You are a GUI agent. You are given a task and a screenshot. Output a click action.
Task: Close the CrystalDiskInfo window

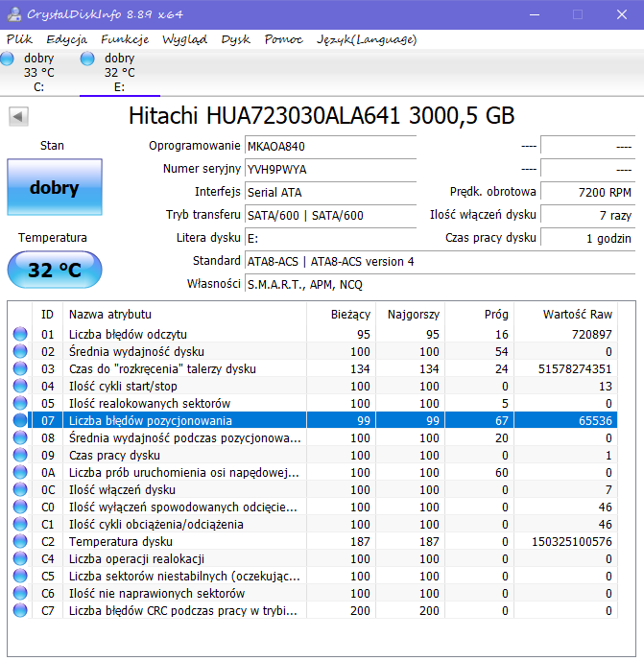(x=621, y=14)
